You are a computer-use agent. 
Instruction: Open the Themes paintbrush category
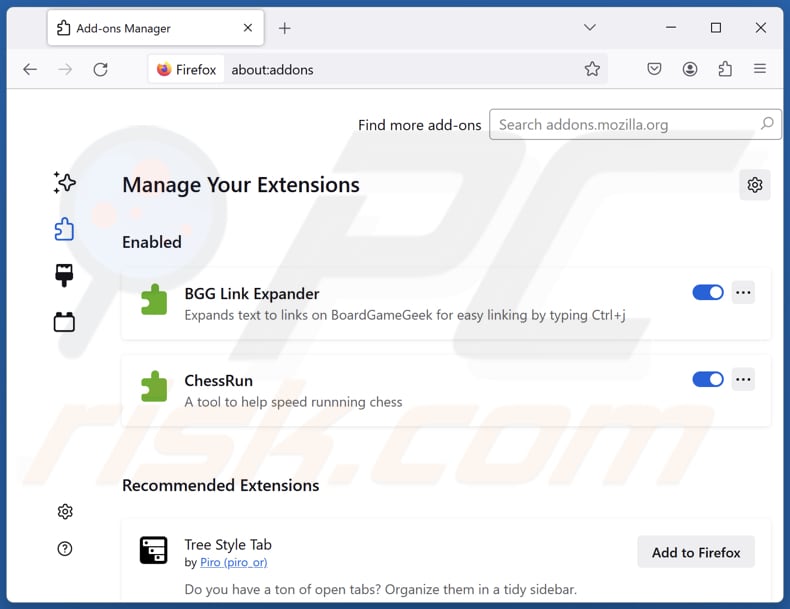pyautogui.click(x=65, y=276)
